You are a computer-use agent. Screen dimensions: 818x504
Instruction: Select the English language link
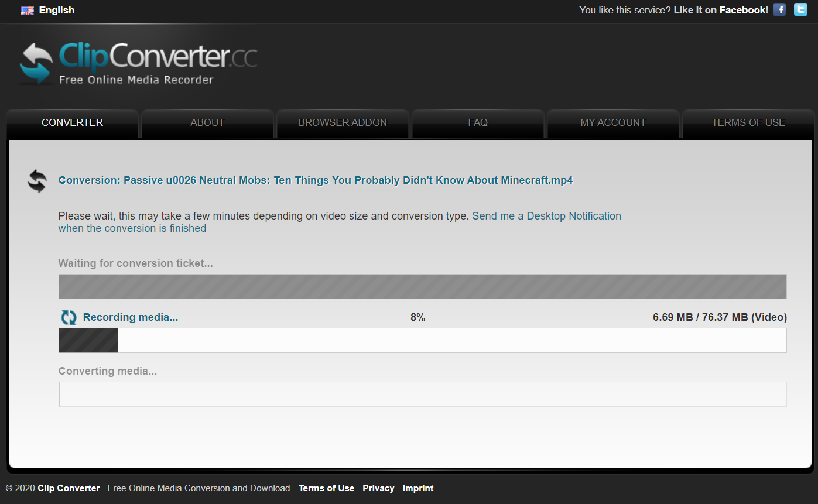[57, 11]
